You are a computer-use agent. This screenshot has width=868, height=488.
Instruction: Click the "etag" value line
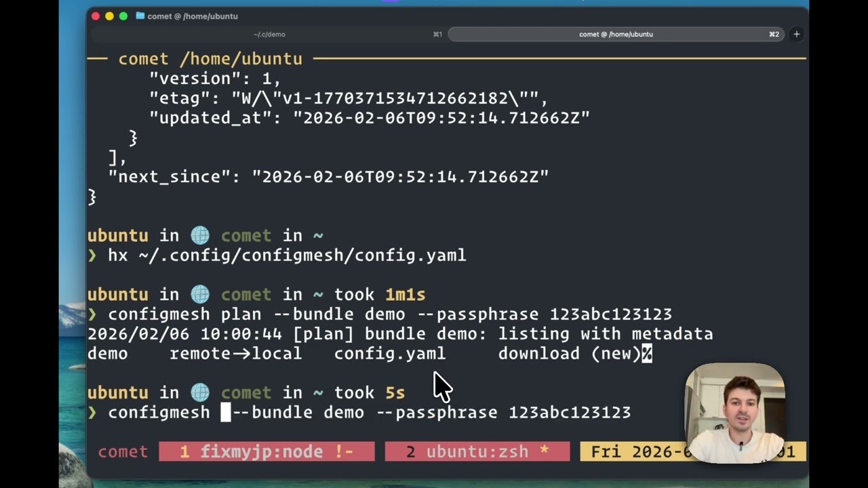349,98
